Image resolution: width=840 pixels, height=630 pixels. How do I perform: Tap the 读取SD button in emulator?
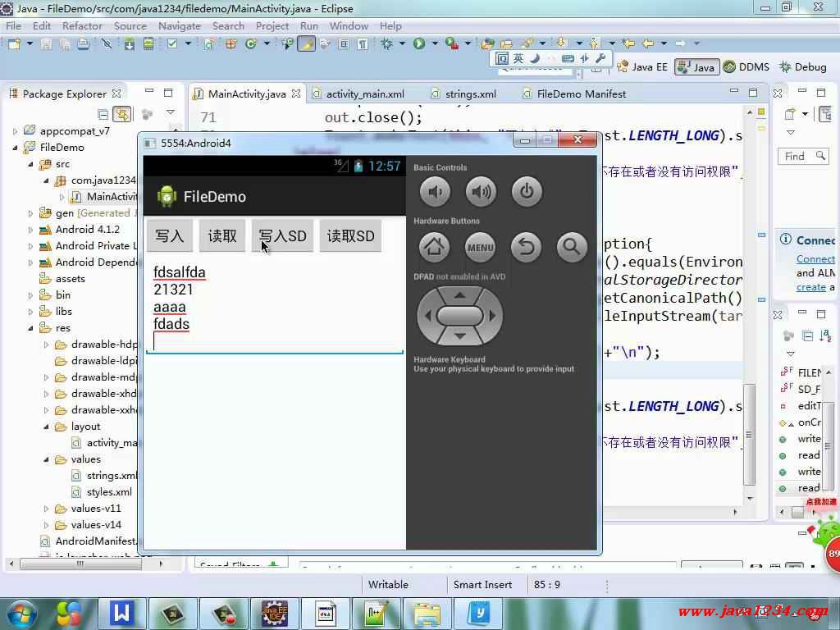(350, 236)
